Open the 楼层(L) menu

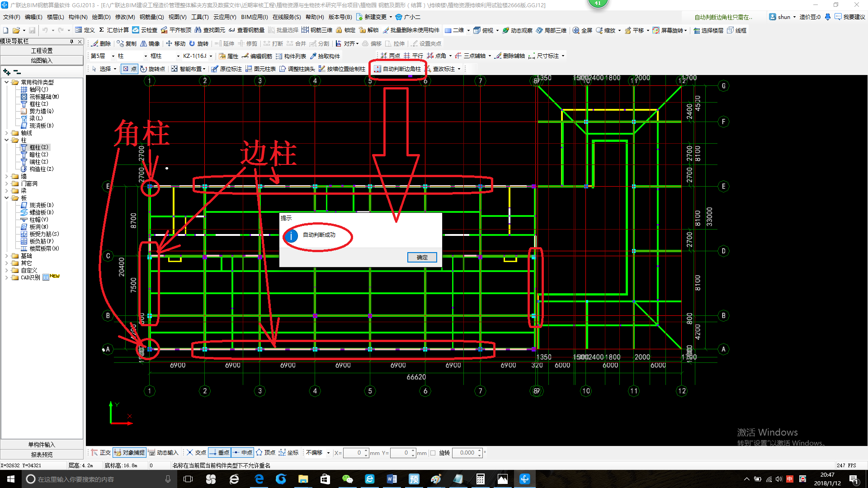56,17
